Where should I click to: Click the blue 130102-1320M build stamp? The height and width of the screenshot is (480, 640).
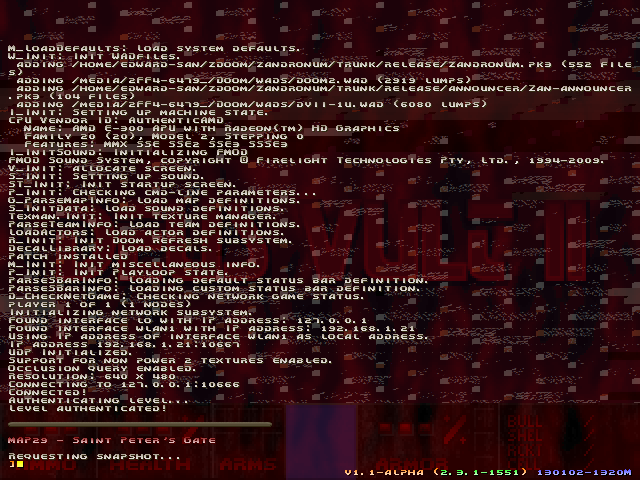(x=584, y=472)
